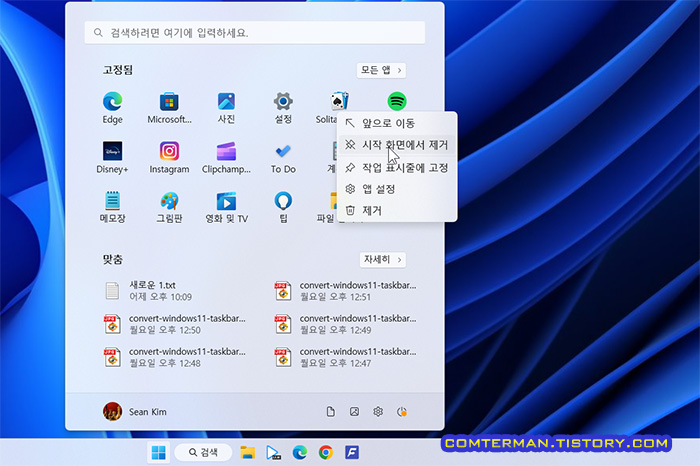Focus the Start menu search field
700x466 pixels.
(x=254, y=33)
